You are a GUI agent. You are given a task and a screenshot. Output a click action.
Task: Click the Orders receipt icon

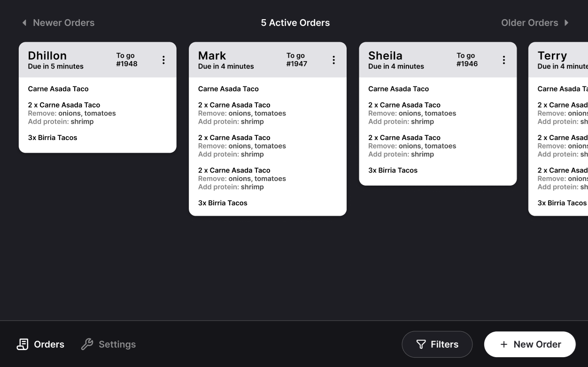click(x=23, y=344)
